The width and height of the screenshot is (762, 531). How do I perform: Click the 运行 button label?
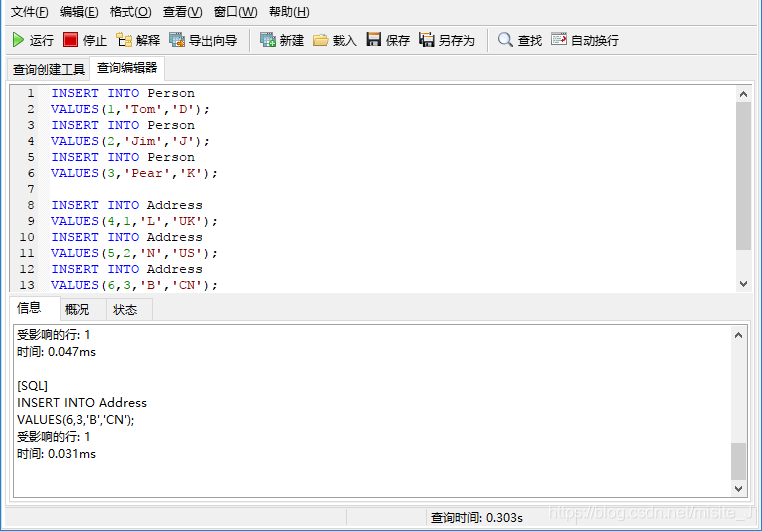click(x=41, y=40)
